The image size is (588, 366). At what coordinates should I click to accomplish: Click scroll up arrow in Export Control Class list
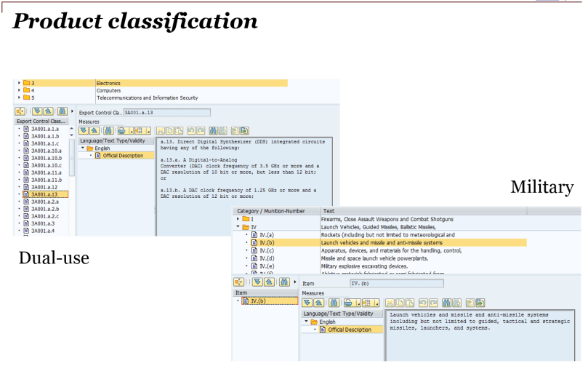click(x=72, y=129)
